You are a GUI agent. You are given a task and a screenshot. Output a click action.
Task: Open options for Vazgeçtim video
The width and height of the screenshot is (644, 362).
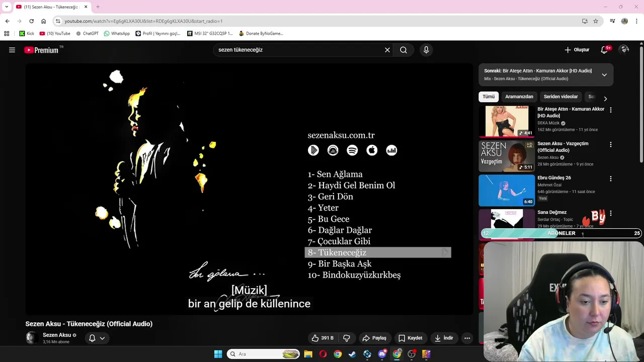(611, 144)
